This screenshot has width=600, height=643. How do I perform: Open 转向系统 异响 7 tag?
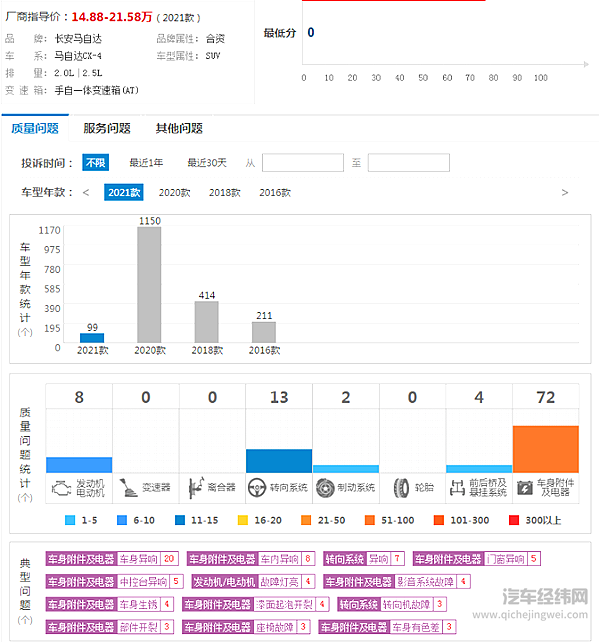coord(364,559)
